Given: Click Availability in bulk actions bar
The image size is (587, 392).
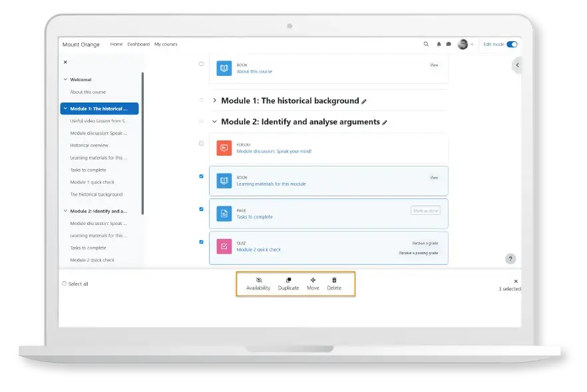Looking at the screenshot, I should [x=258, y=284].
